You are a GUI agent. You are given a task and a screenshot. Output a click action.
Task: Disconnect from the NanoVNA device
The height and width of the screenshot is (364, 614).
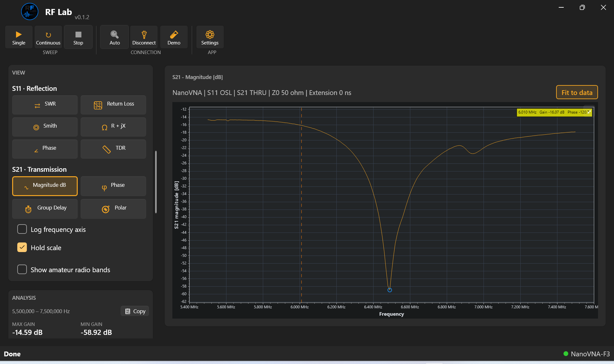click(144, 37)
